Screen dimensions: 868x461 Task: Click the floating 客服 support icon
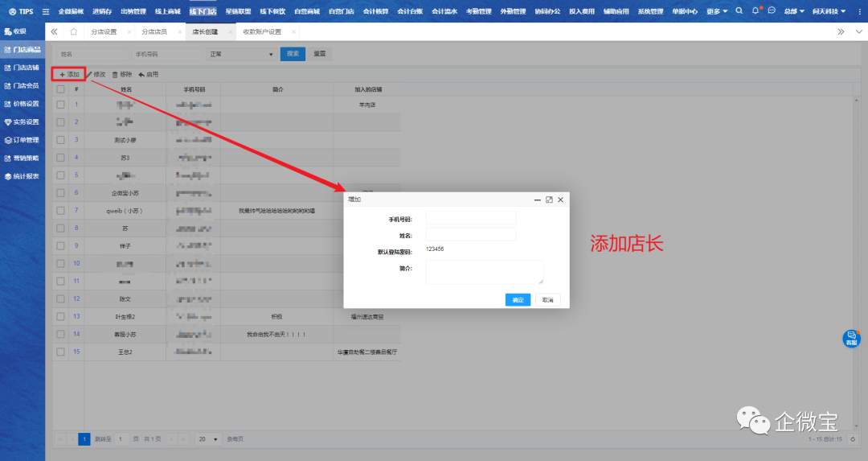tap(851, 338)
